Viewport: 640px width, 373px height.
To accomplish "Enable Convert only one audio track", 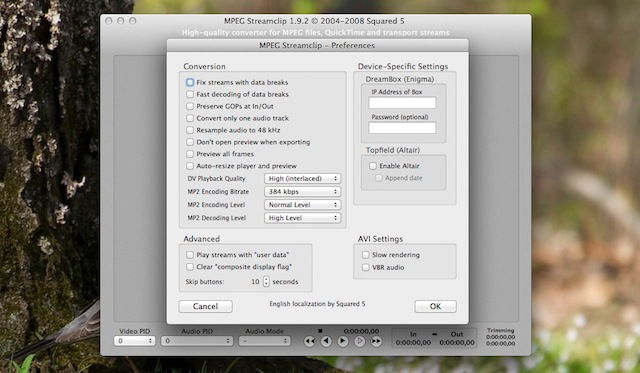I will point(190,118).
